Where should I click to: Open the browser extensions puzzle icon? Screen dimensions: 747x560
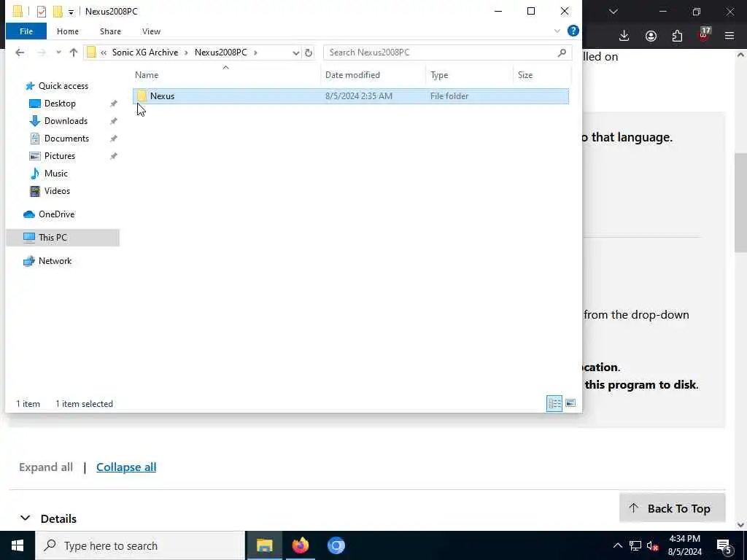click(x=677, y=36)
